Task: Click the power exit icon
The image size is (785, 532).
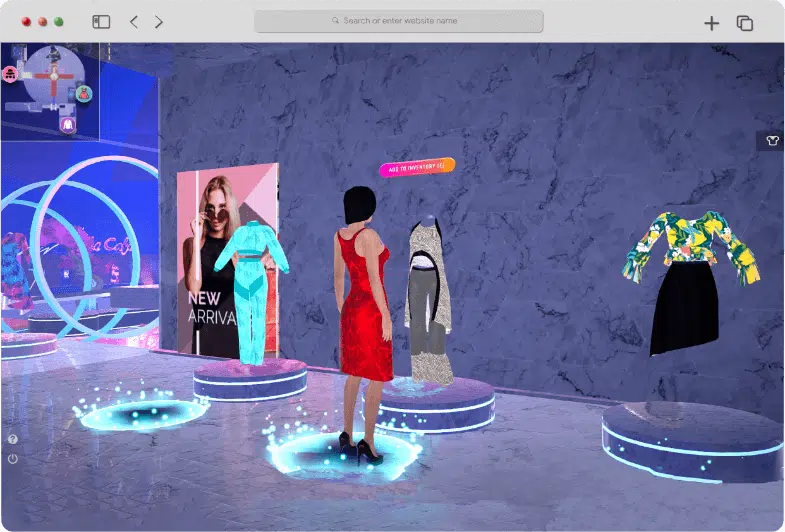Action: click(x=13, y=459)
